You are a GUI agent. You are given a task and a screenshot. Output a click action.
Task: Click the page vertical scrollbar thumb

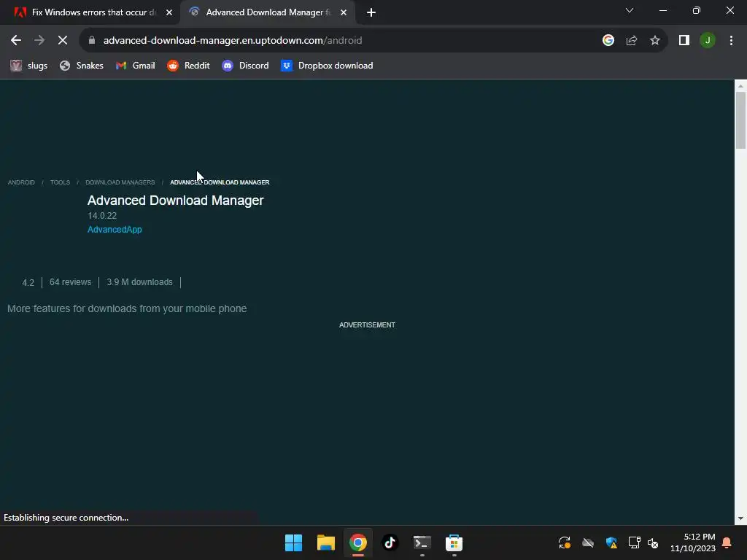(x=740, y=120)
